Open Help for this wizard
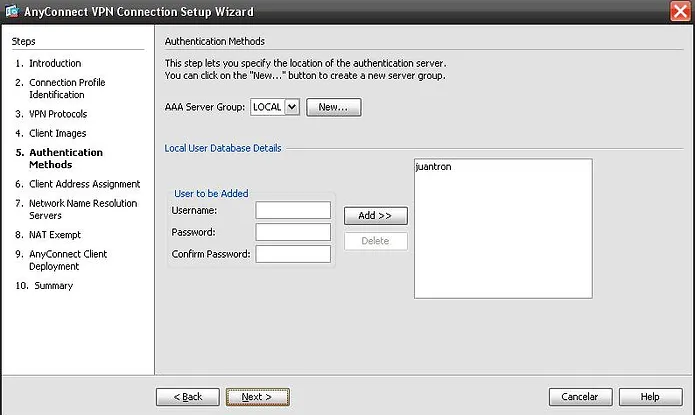This screenshot has height=415, width=695. click(650, 397)
